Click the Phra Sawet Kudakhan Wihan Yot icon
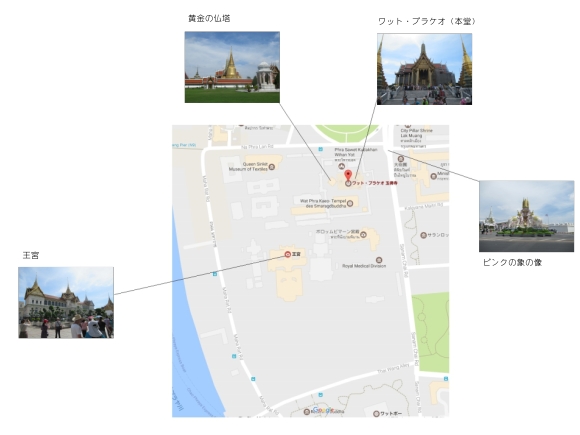The height and width of the screenshot is (435, 580). [x=341, y=166]
